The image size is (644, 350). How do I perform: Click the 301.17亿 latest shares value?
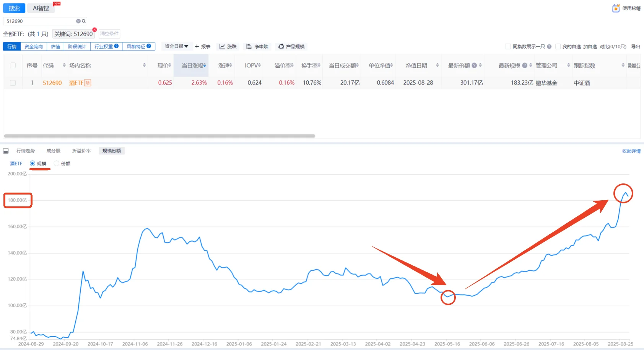click(x=472, y=83)
